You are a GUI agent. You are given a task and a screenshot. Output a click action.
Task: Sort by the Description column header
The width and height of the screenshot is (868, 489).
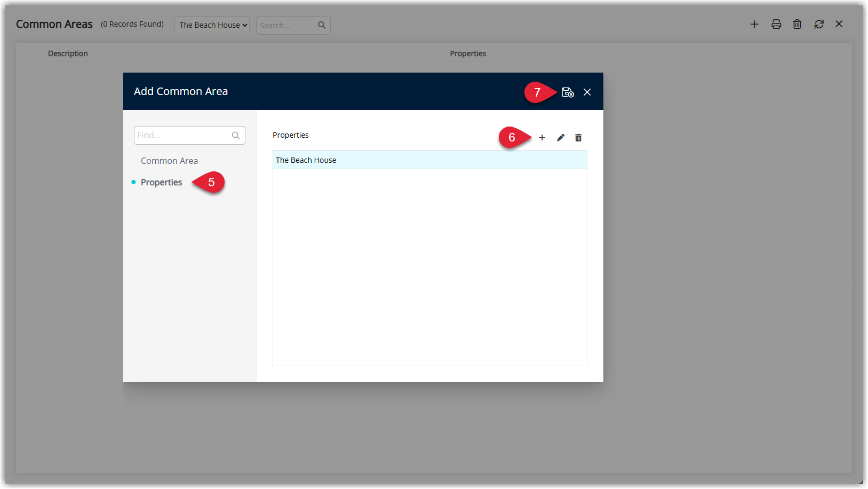pos(68,53)
